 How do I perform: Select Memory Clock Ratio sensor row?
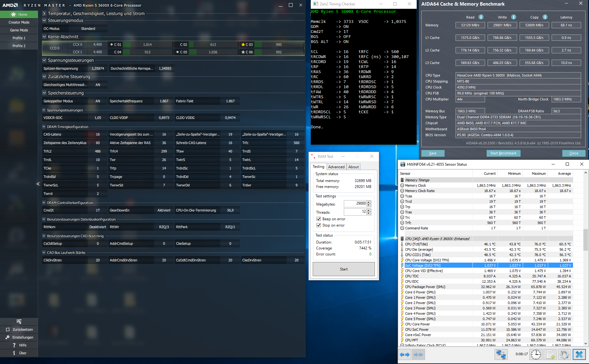(486, 191)
